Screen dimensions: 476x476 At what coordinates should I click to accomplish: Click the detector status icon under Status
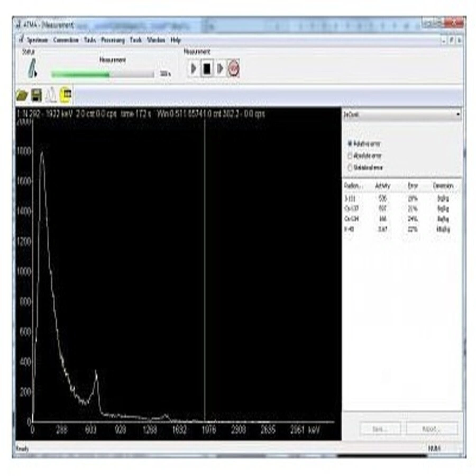click(x=32, y=68)
